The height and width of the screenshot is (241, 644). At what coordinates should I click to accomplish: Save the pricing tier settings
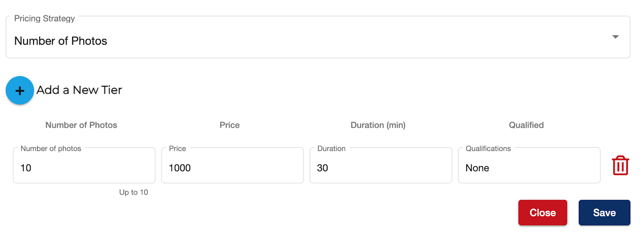click(x=604, y=213)
